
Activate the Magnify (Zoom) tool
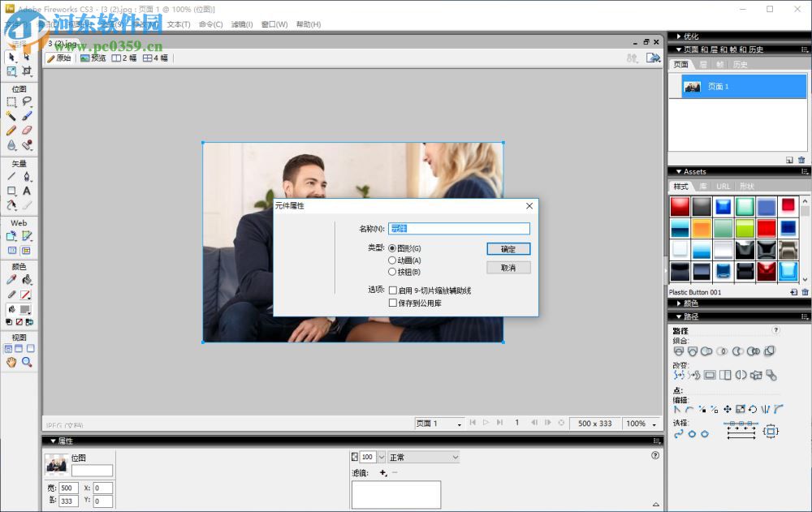(x=24, y=362)
